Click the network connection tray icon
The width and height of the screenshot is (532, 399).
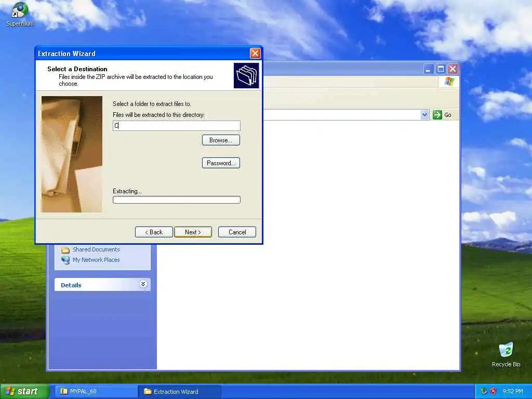pos(484,391)
